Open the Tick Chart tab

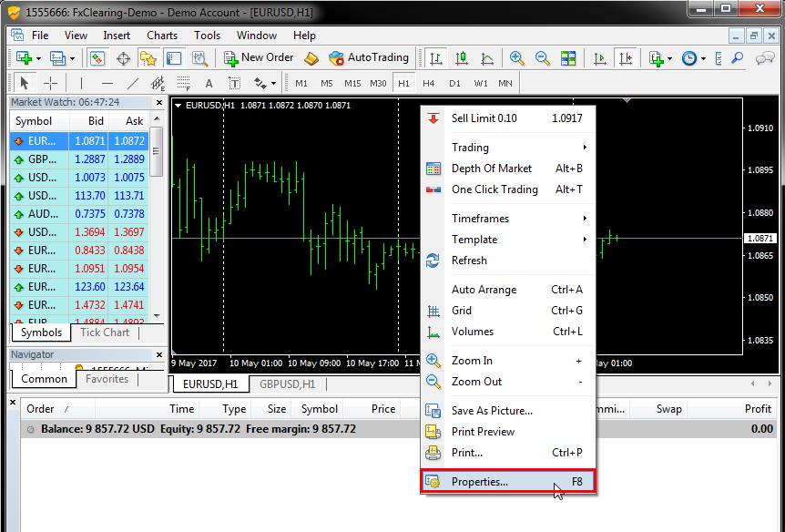point(105,332)
